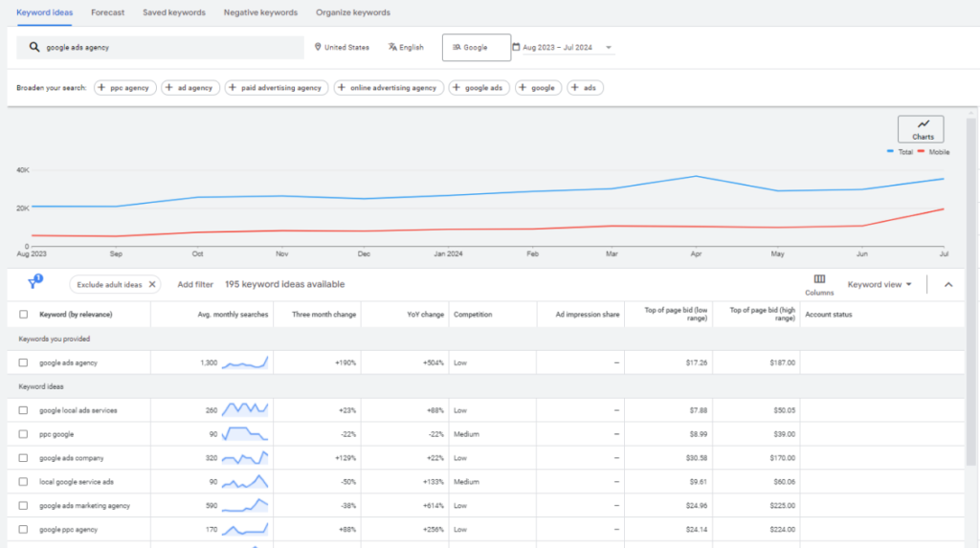Sort by Top of page bid high range
The height and width of the screenshot is (548, 980).
763,314
